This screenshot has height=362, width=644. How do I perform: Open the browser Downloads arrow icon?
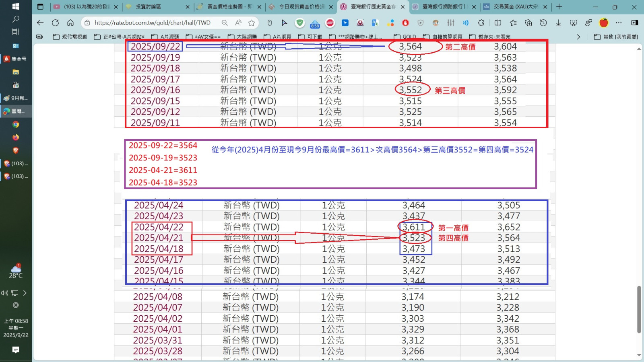tap(558, 23)
